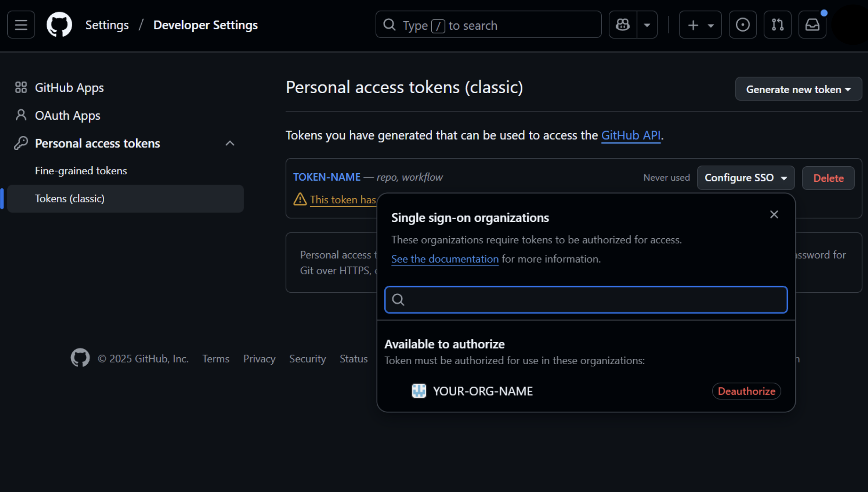Open the Configure SSO dropdown
Image resolution: width=868 pixels, height=492 pixels.
(x=745, y=177)
